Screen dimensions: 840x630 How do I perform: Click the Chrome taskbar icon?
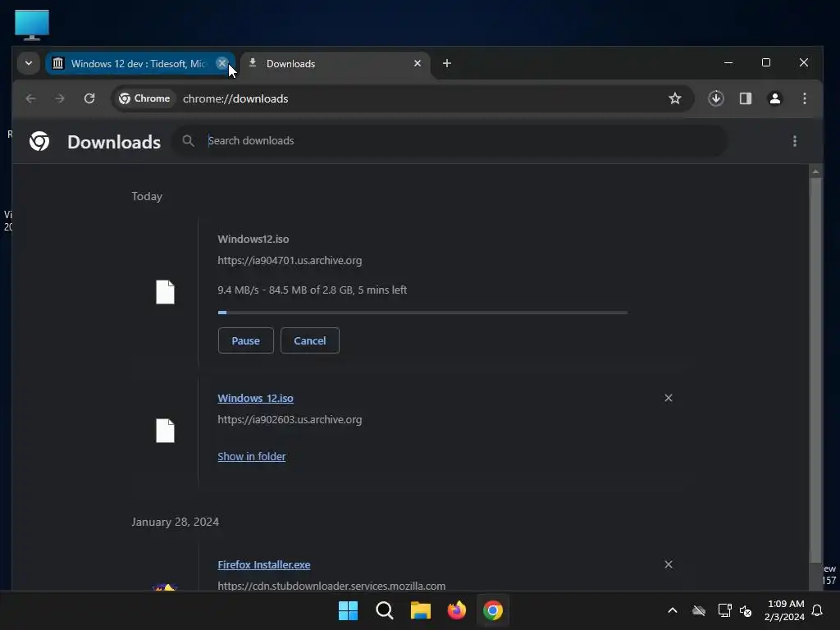(x=493, y=610)
